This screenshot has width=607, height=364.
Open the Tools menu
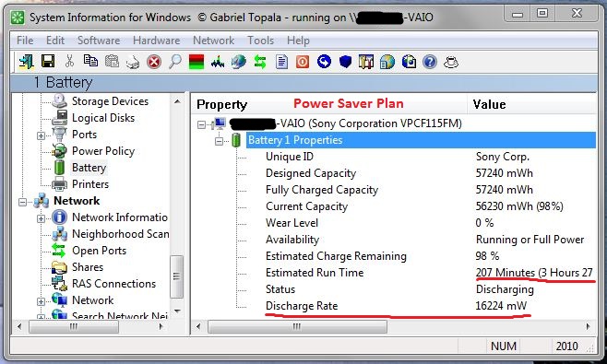[x=260, y=41]
